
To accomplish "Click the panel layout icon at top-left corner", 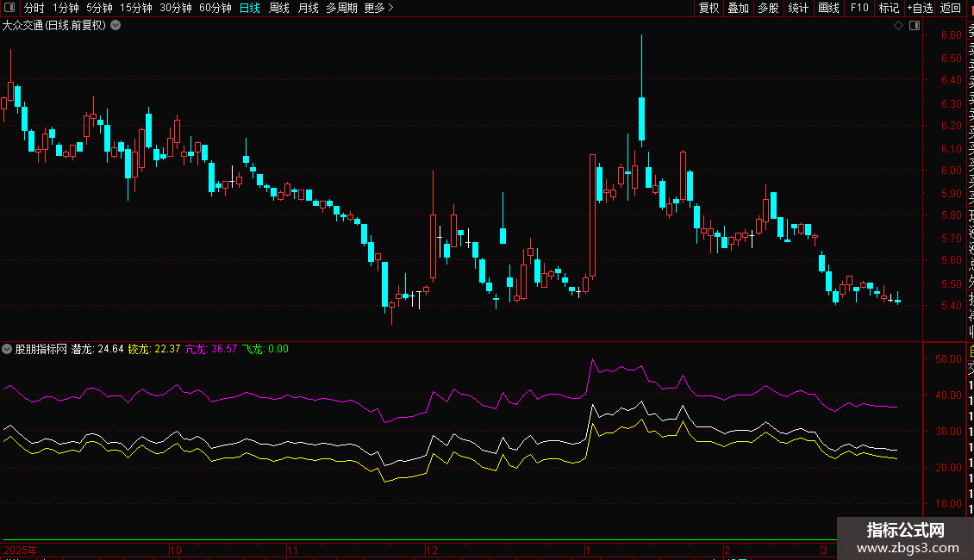I will tap(9, 8).
